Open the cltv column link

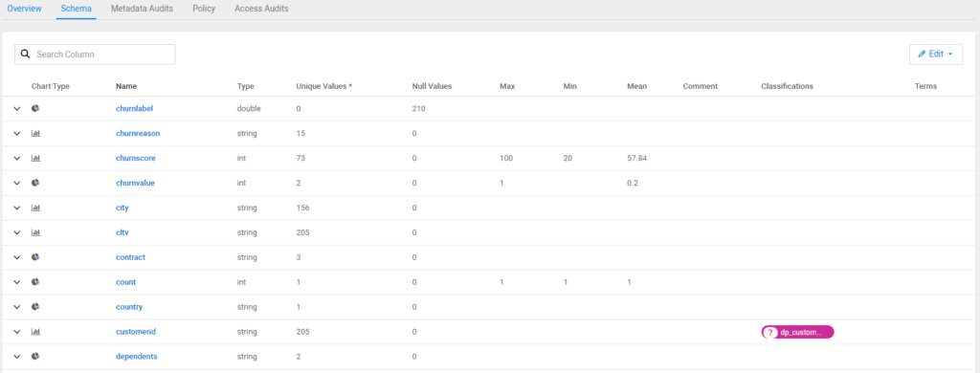click(x=122, y=232)
